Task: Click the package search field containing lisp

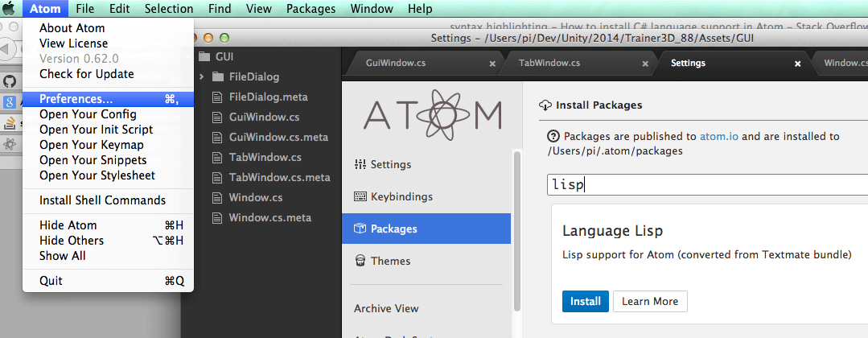Action: tap(708, 184)
